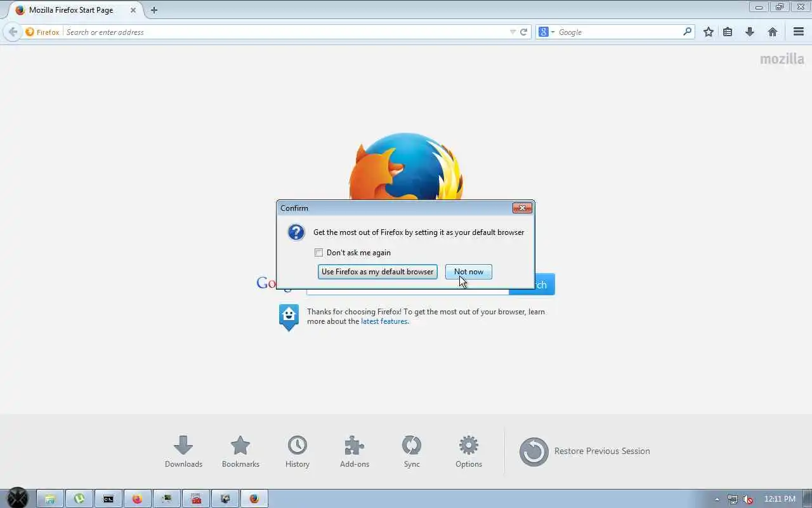
Task: Click the search magnifier icon in search box
Action: [x=688, y=32]
